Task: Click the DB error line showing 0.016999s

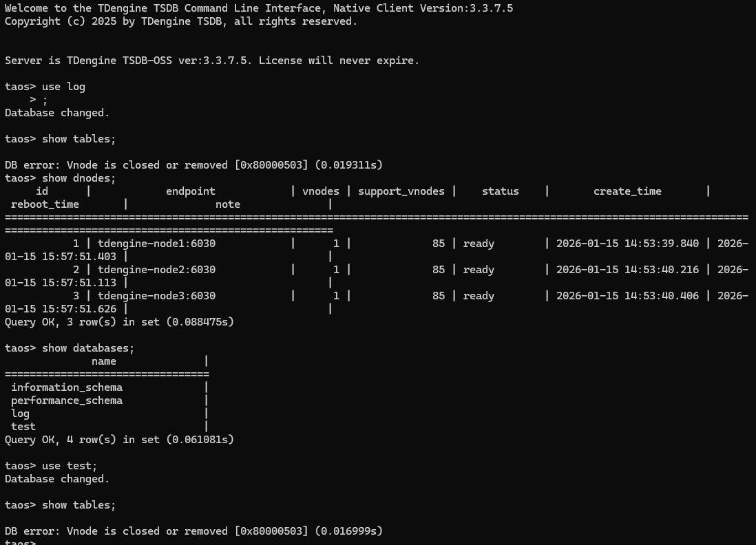Action: click(x=193, y=531)
